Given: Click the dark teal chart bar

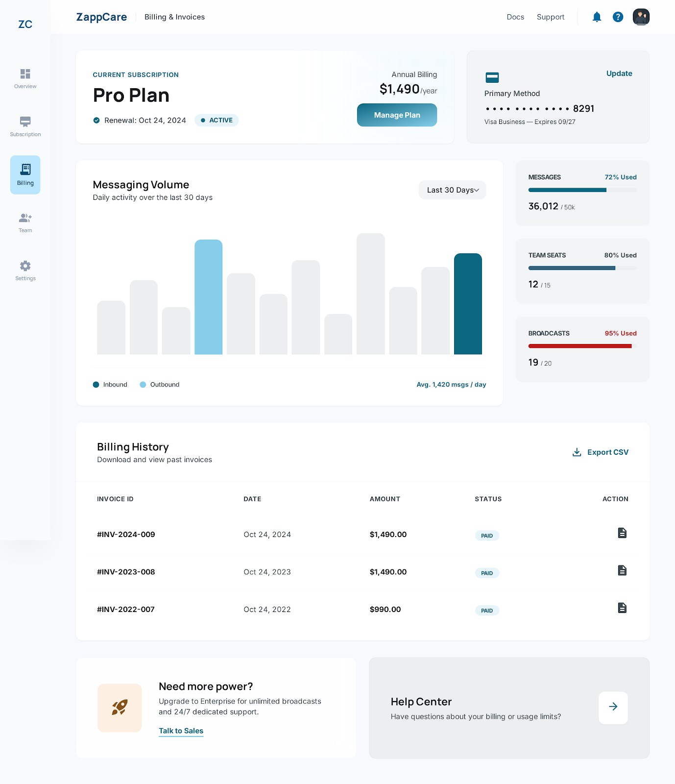Looking at the screenshot, I should [x=468, y=304].
